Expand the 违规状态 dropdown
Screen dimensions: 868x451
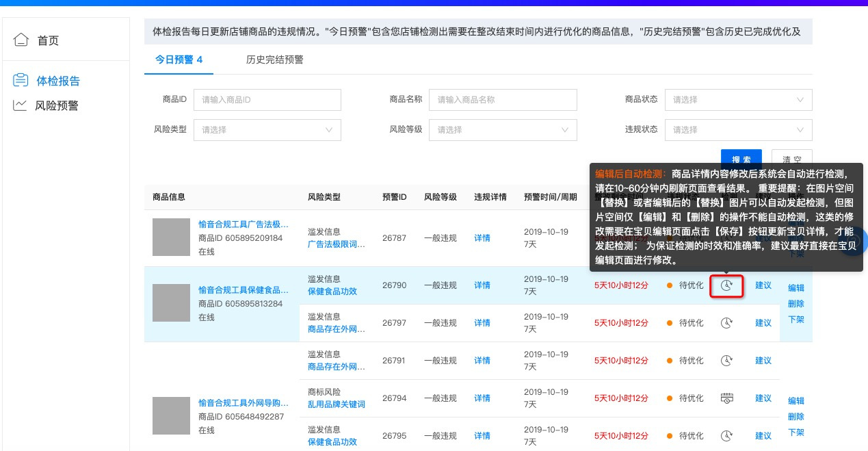738,129
